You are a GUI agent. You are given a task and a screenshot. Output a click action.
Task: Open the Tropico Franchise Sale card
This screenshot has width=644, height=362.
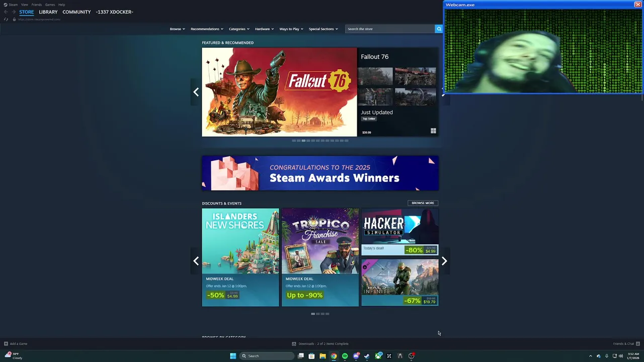tap(320, 257)
